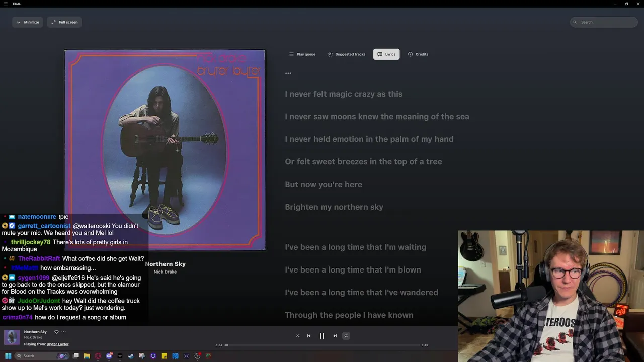This screenshot has width=644, height=362.
Task: Click the small album thumbnail in player bar
Action: (x=12, y=337)
